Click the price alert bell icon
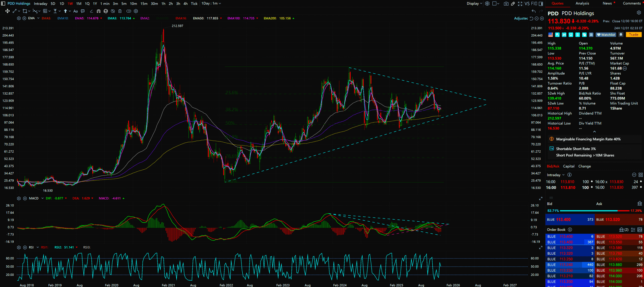 pyautogui.click(x=621, y=35)
